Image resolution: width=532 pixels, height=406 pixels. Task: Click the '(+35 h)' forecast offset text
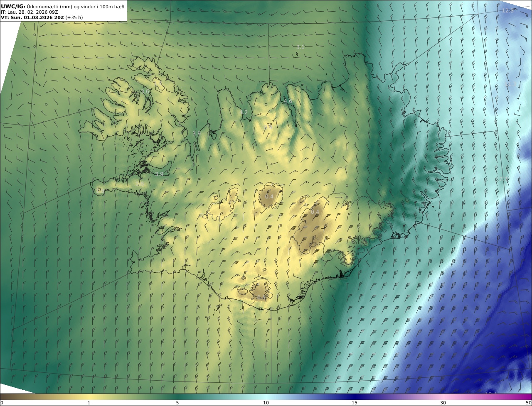[x=75, y=18]
